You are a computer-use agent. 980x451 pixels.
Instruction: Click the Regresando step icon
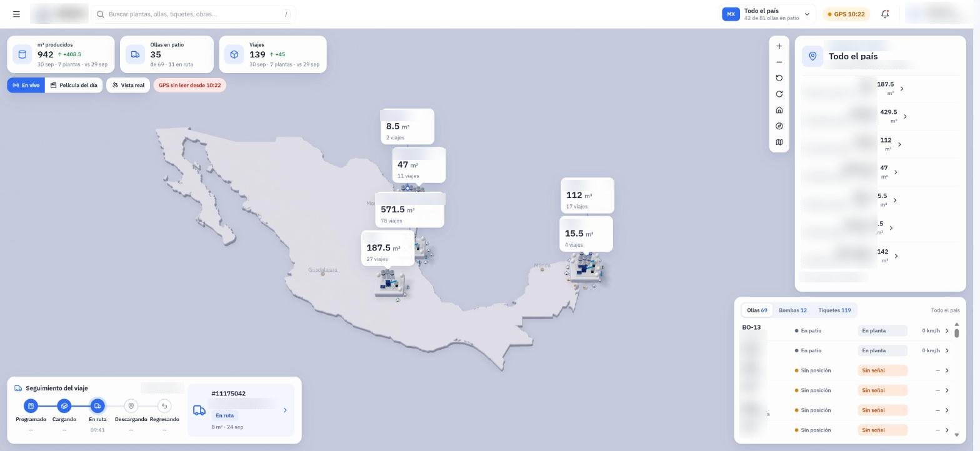(164, 406)
